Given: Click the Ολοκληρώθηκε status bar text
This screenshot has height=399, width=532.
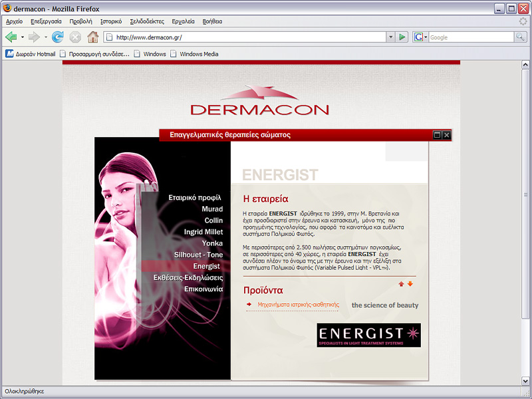Looking at the screenshot, I should [x=25, y=392].
